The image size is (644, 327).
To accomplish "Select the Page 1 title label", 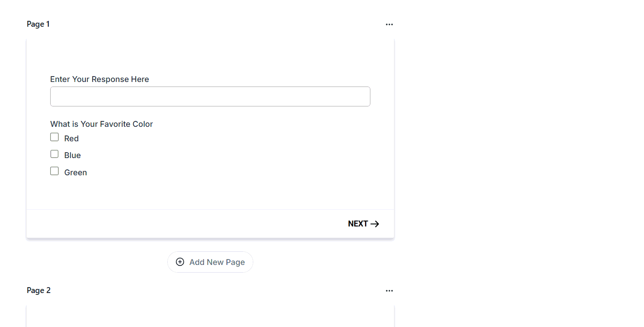I will pyautogui.click(x=38, y=24).
